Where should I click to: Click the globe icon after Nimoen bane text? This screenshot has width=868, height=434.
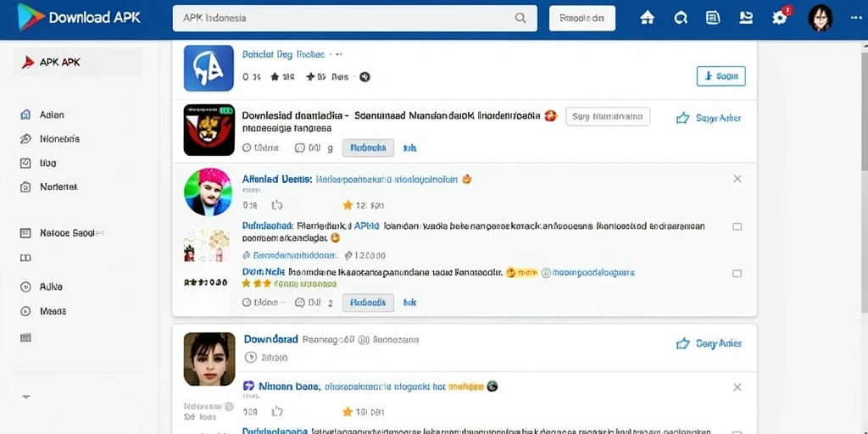point(492,386)
